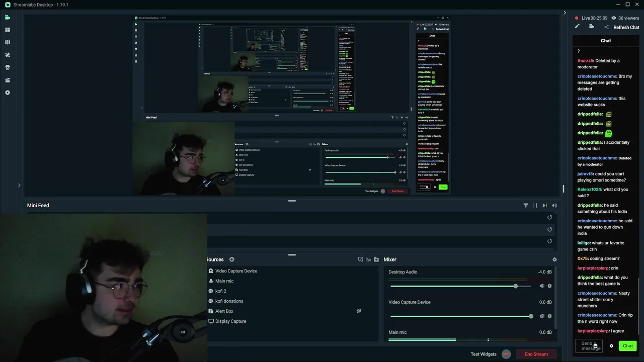This screenshot has width=644, height=362.
Task: Open the Layout Editor grid icon
Action: [x=8, y=30]
